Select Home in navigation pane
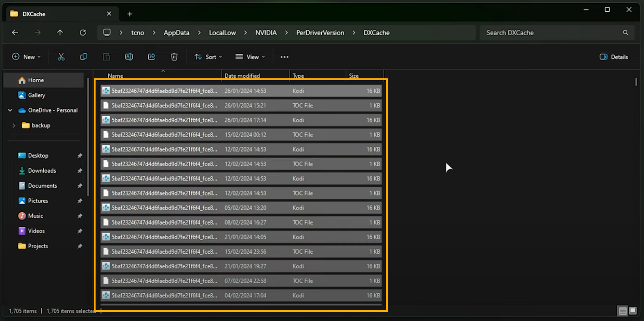This screenshot has height=321, width=644. coord(44,80)
